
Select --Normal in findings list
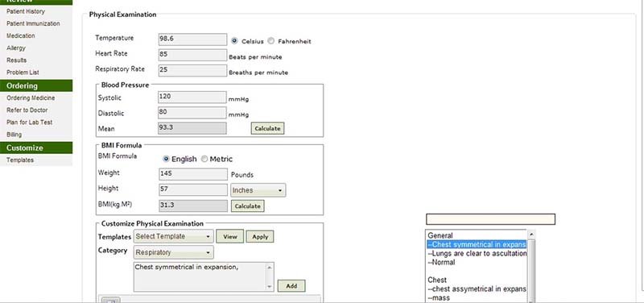click(x=441, y=262)
